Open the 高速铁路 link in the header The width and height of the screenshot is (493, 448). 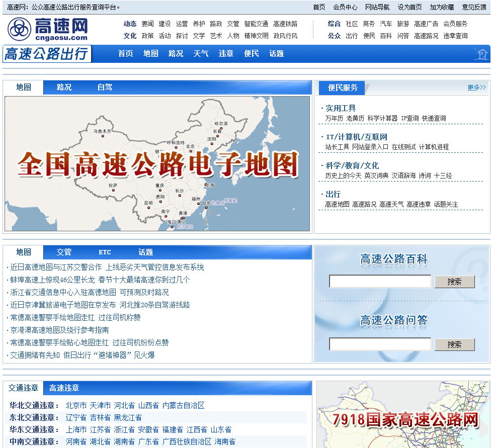point(285,24)
